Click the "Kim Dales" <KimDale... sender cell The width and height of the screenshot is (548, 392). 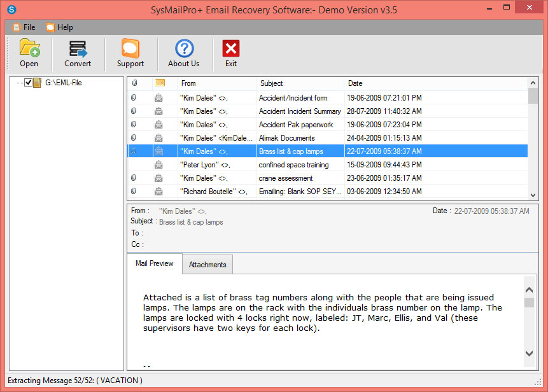pyautogui.click(x=217, y=137)
